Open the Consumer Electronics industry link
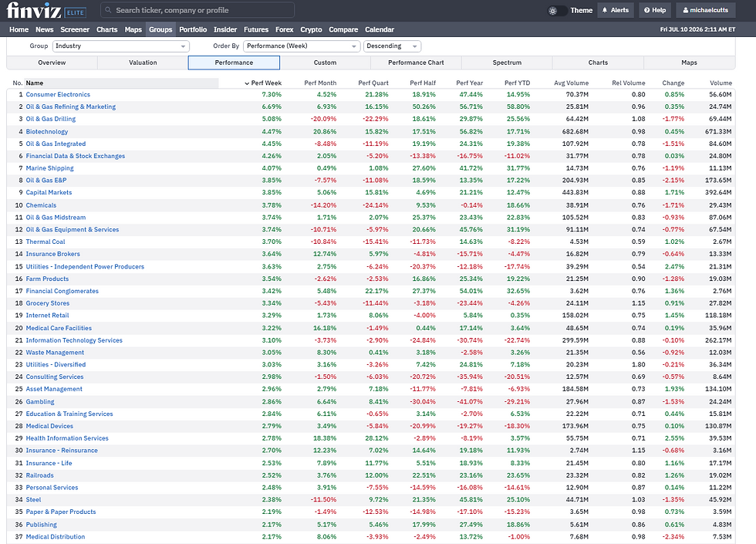 58,94
